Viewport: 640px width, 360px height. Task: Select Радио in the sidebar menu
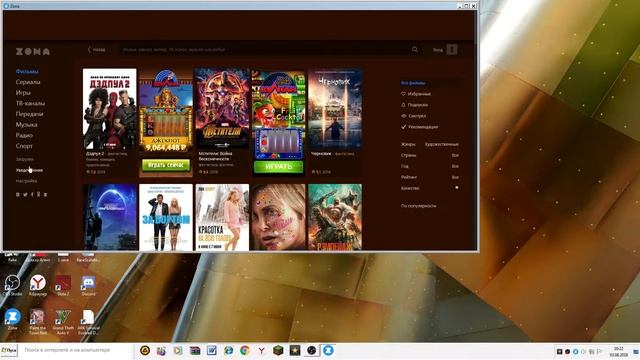pyautogui.click(x=24, y=135)
